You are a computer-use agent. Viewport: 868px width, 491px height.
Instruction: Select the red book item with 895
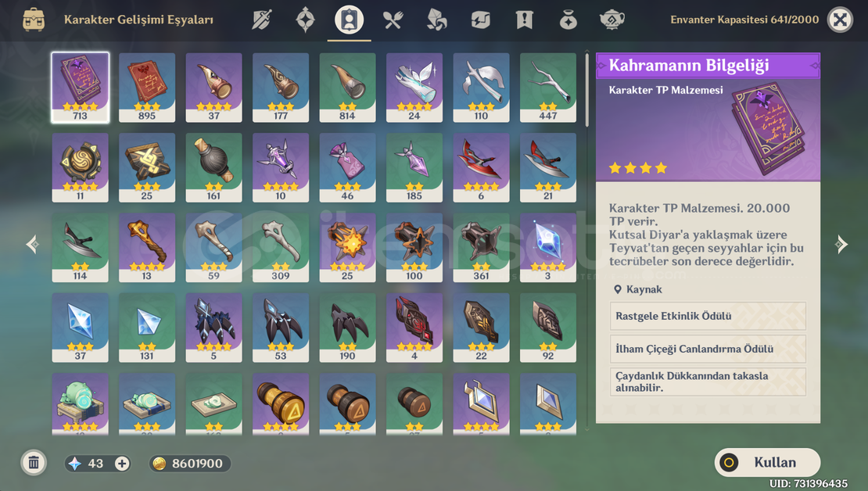pyautogui.click(x=147, y=88)
